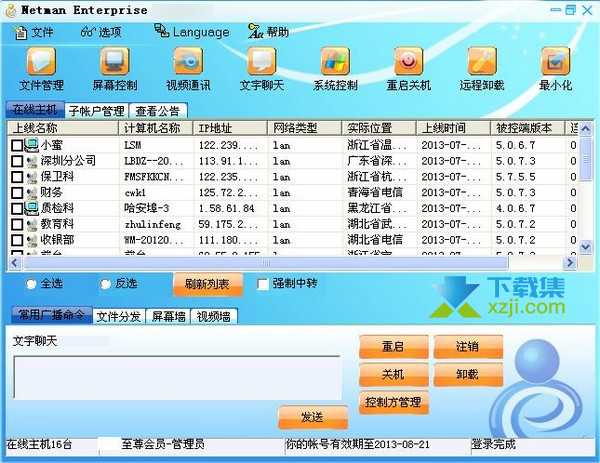Sort by 上线名称 column header
600x463 pixels.
[x=63, y=128]
